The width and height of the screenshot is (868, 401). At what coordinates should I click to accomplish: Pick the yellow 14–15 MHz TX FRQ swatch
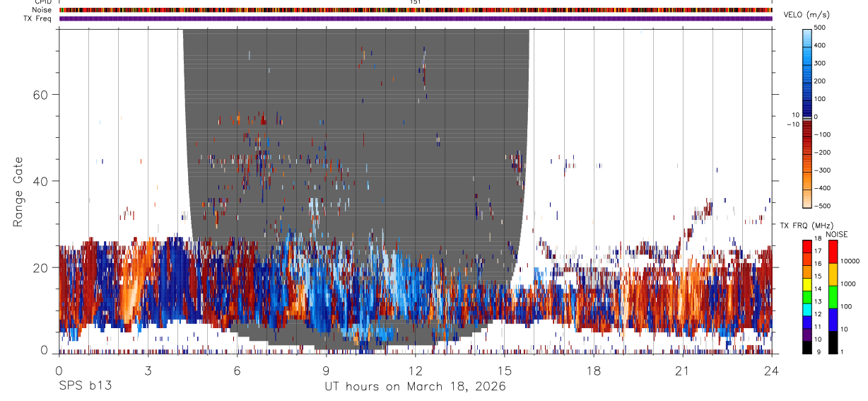click(x=807, y=284)
